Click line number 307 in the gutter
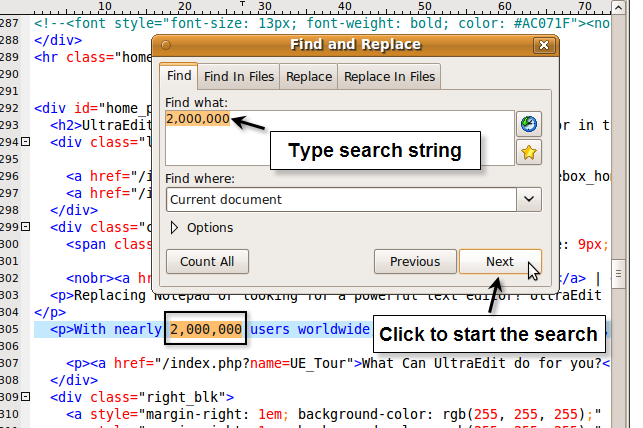Viewport: 643px width, 428px height. pyautogui.click(x=9, y=363)
